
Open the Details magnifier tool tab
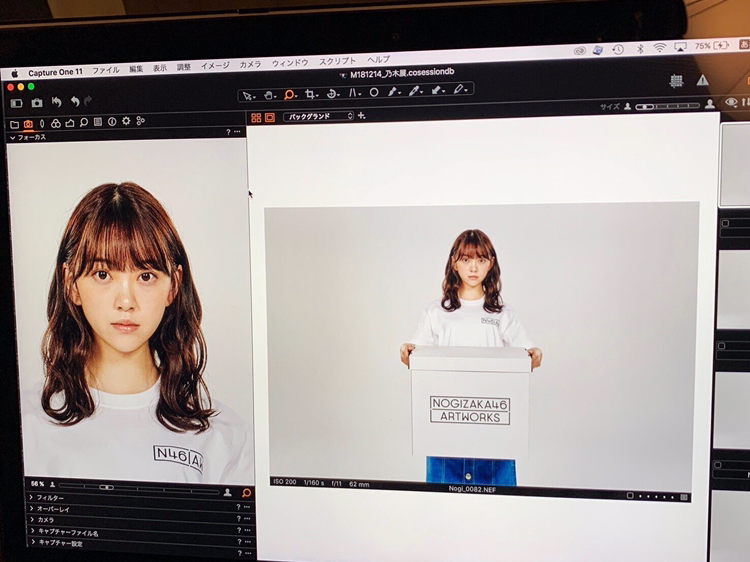pyautogui.click(x=84, y=122)
